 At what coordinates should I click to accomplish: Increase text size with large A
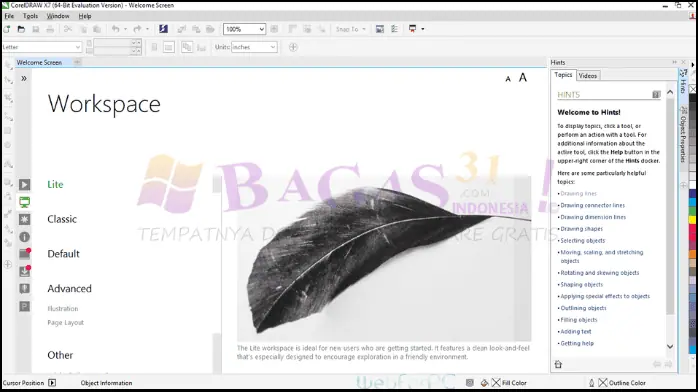pyautogui.click(x=523, y=77)
